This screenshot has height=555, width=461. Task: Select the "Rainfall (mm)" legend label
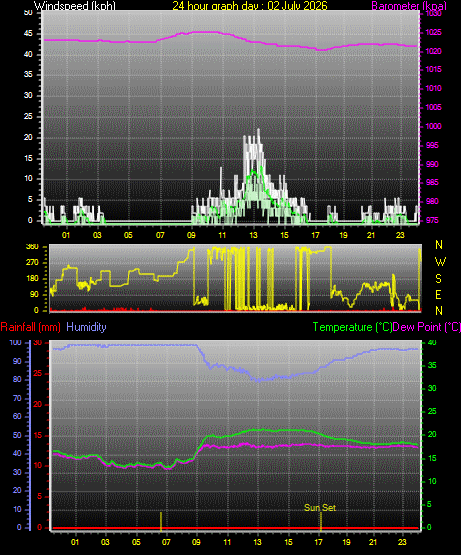[x=30, y=327]
